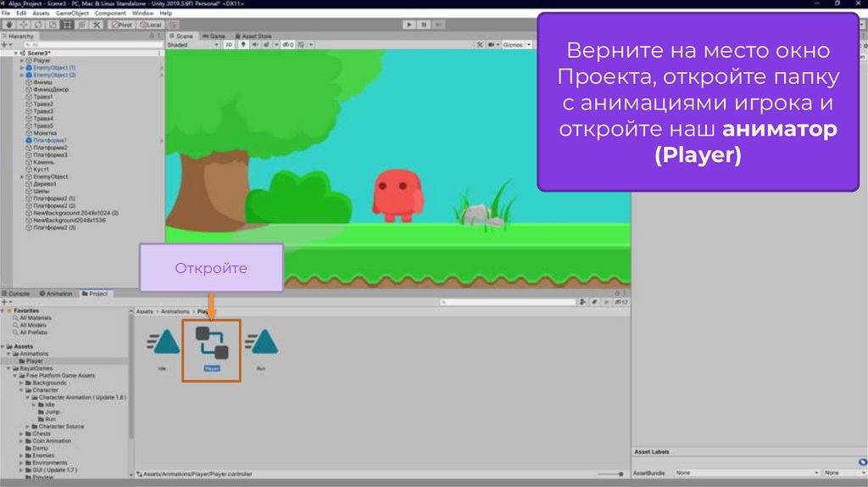Select the Run animation clip asset
The width and height of the screenshot is (868, 487).
(x=261, y=349)
